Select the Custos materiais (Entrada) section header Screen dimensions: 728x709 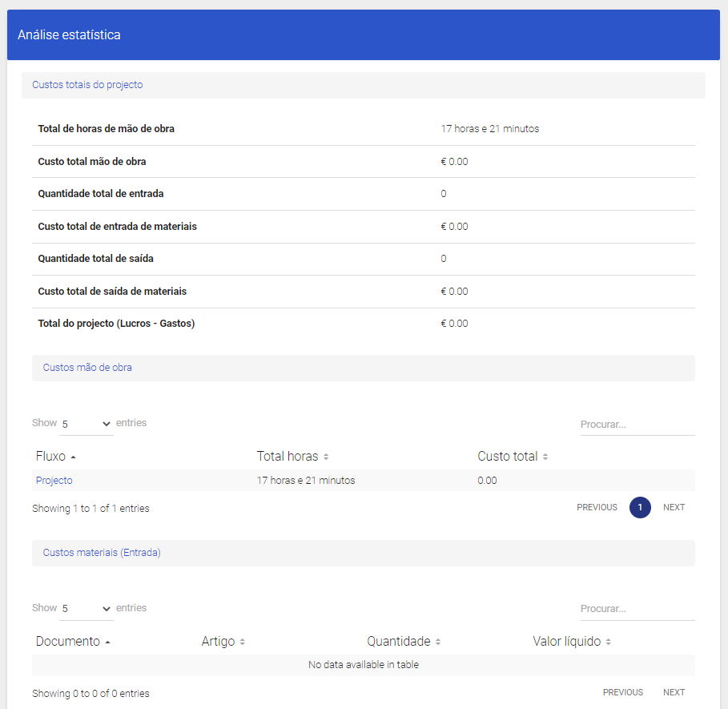pos(102,553)
